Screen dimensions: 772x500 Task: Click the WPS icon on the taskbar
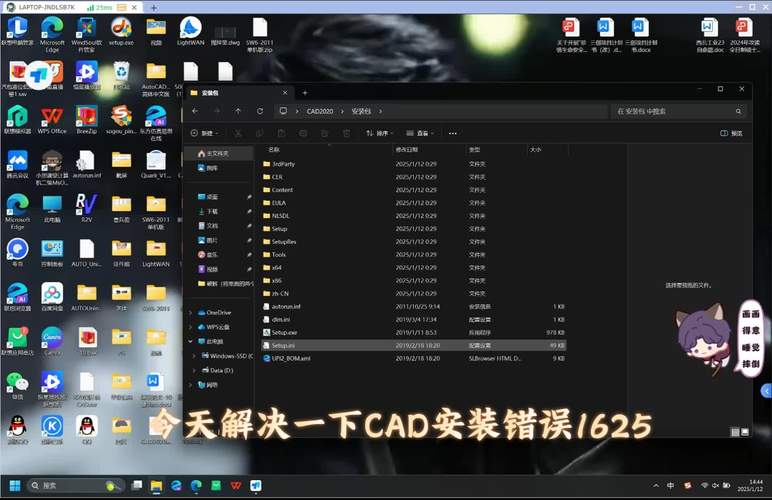(236, 486)
